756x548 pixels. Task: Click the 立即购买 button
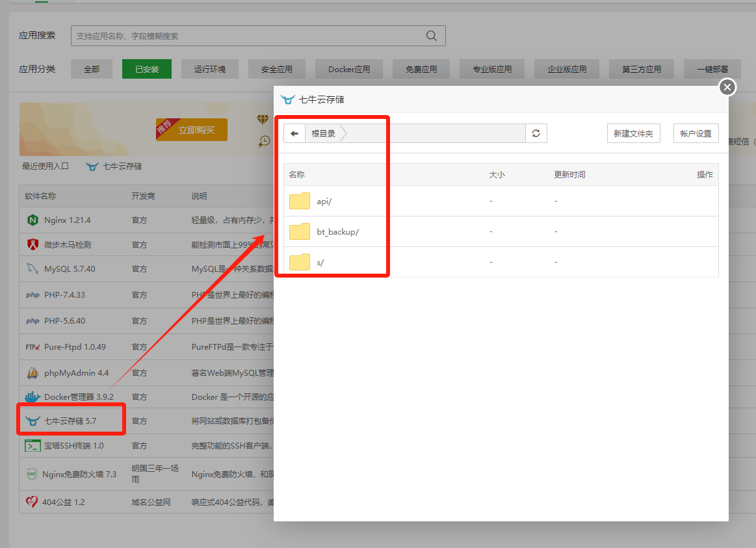(x=192, y=129)
